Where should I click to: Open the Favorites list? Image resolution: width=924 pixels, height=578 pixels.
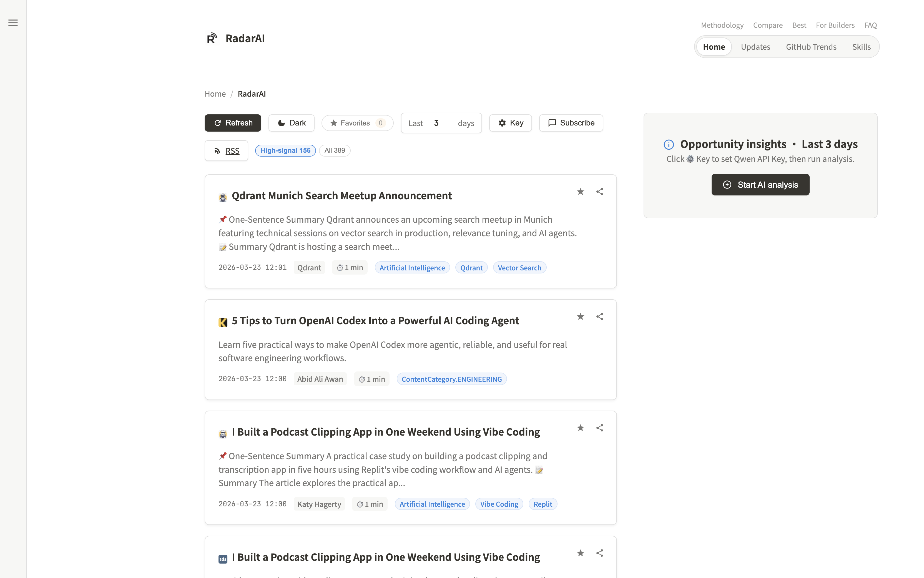coord(357,123)
